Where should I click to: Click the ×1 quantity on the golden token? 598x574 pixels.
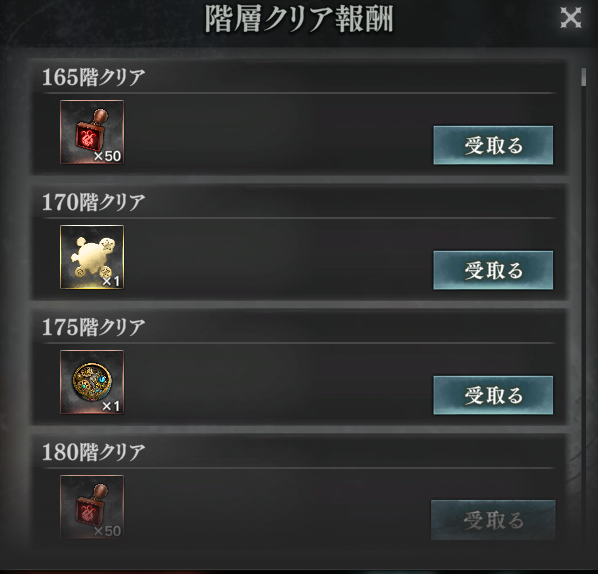111,281
